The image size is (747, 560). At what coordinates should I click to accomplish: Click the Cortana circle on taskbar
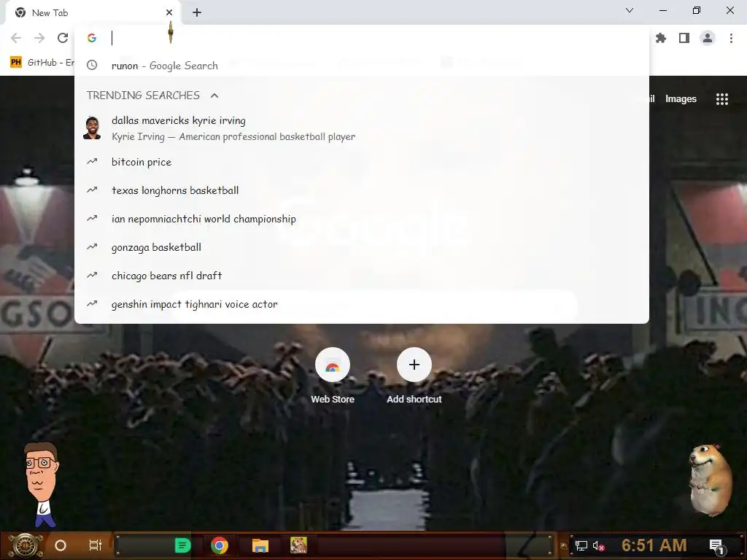(x=61, y=545)
